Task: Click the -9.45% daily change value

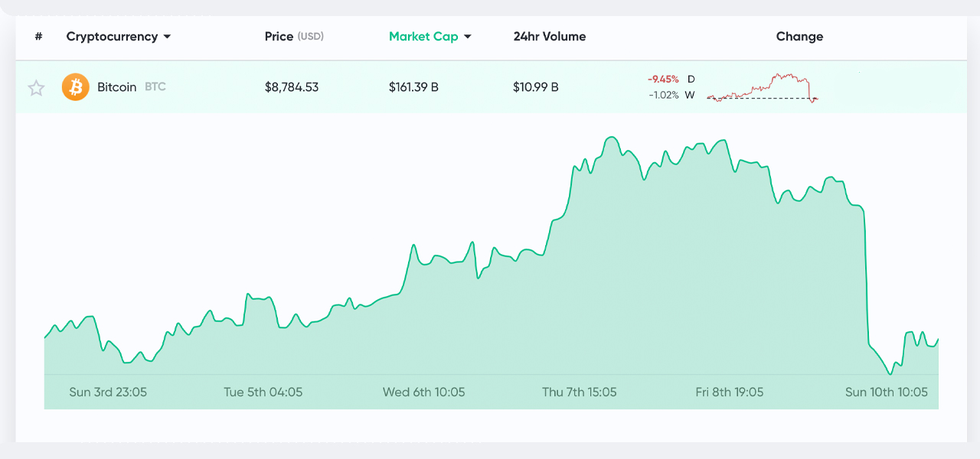Action: pyautogui.click(x=663, y=79)
